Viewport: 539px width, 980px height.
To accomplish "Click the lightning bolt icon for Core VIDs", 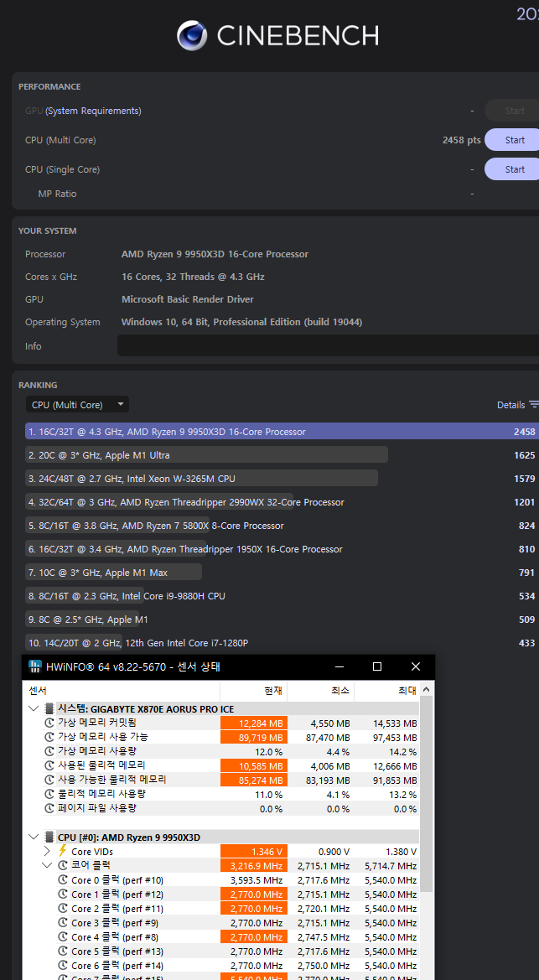I will [x=63, y=851].
